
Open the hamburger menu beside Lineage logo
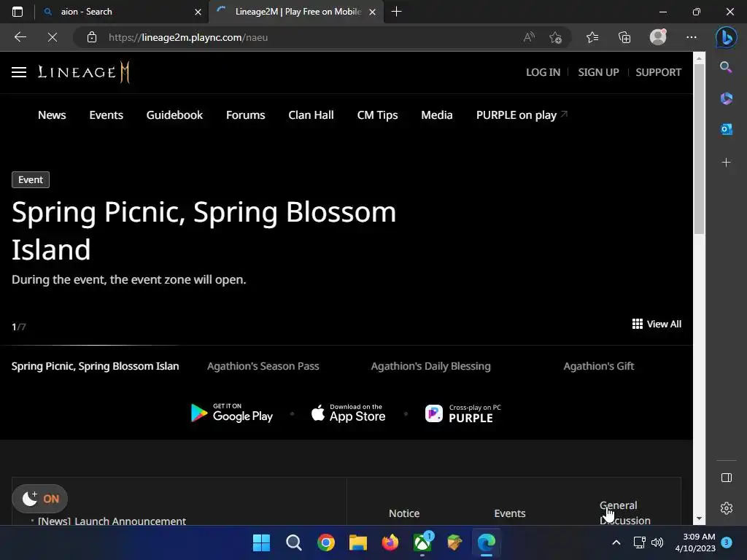[19, 72]
